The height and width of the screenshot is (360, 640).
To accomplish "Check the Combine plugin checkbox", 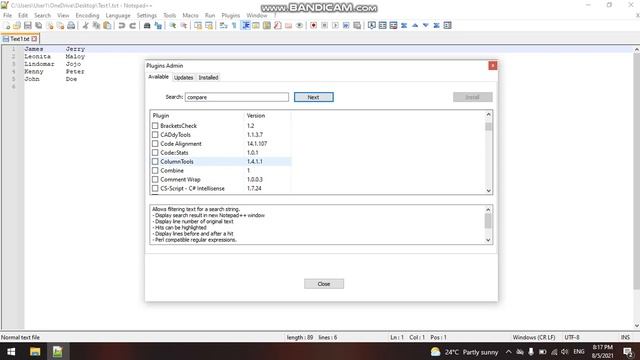I will 155,171.
